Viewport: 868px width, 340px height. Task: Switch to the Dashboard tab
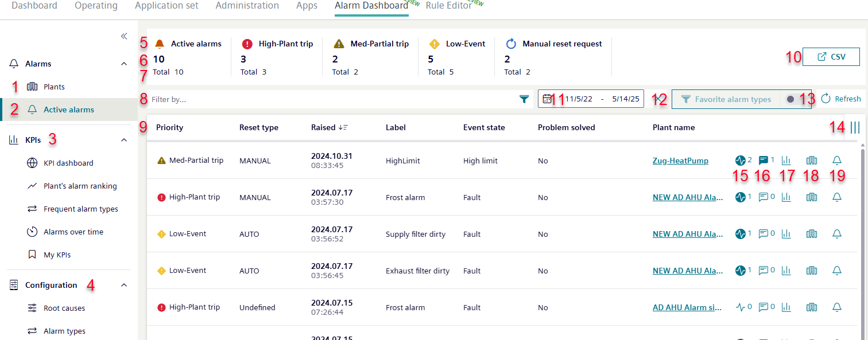[x=34, y=6]
